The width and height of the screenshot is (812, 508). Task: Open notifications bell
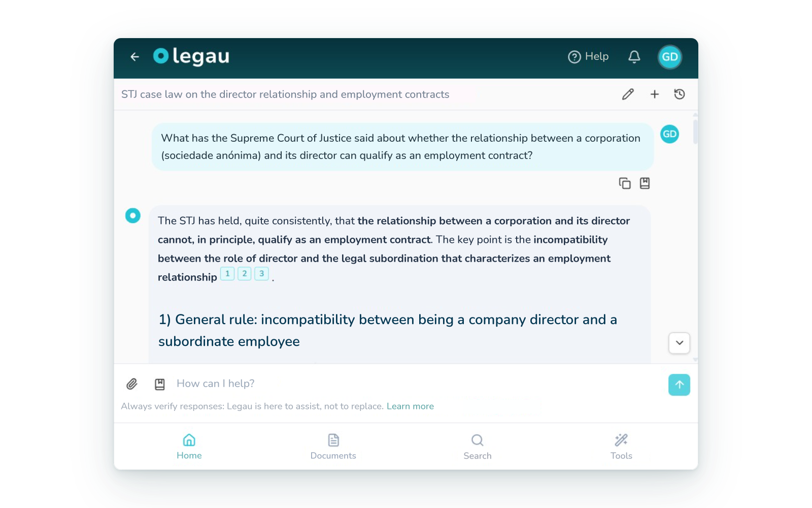(634, 57)
